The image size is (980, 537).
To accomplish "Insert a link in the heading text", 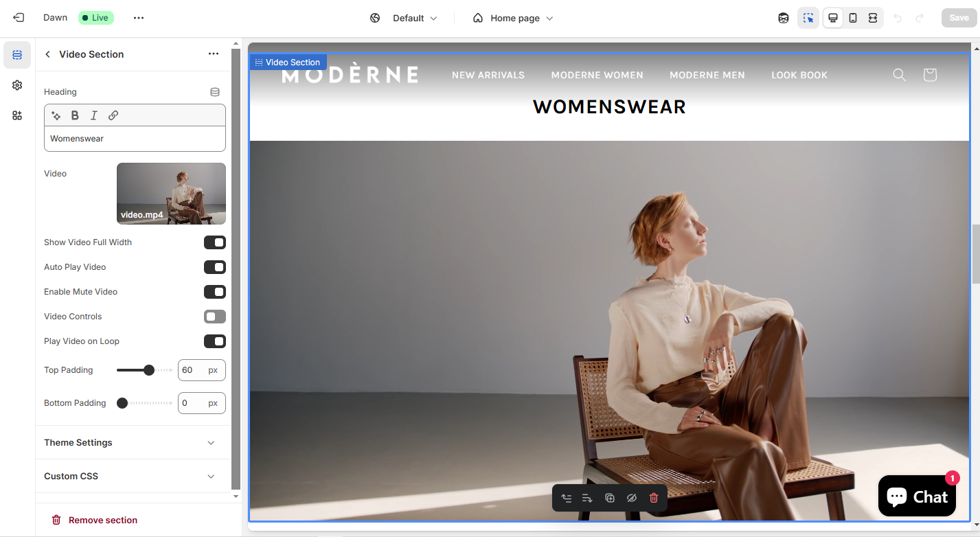I will point(113,115).
